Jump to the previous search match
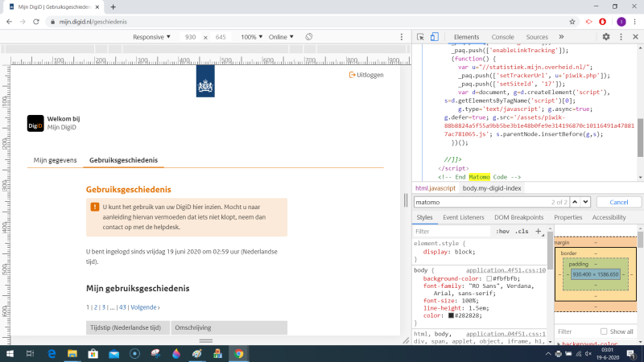644x362 pixels. click(x=576, y=202)
